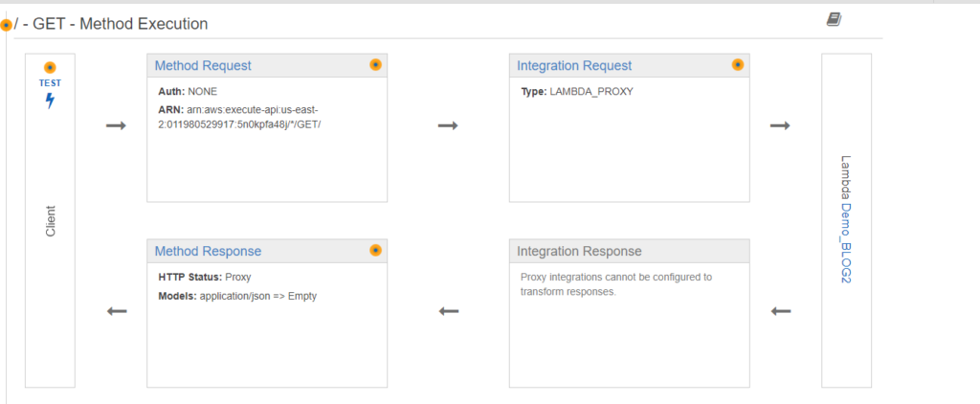Viewport: 980px width, 404px height.
Task: Open the Method Request settings link
Action: [203, 66]
